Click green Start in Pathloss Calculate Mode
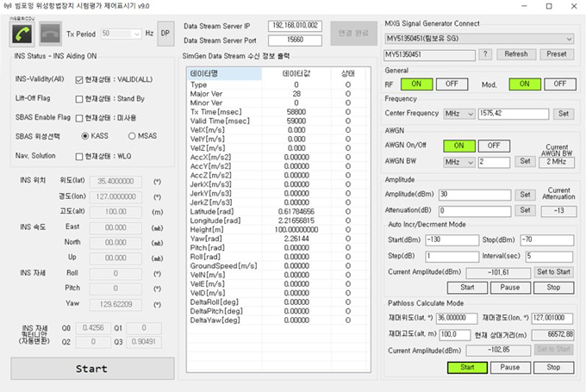The image size is (586, 392). coord(468,367)
